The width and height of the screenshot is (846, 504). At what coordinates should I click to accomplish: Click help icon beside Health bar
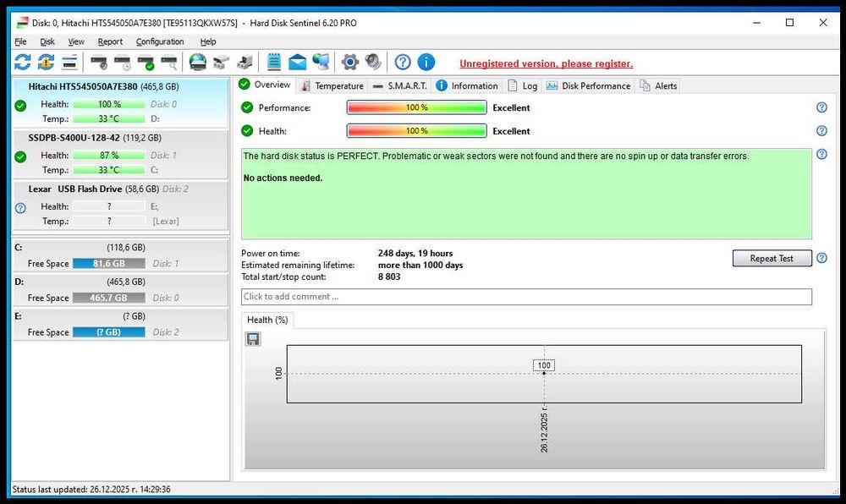click(821, 130)
